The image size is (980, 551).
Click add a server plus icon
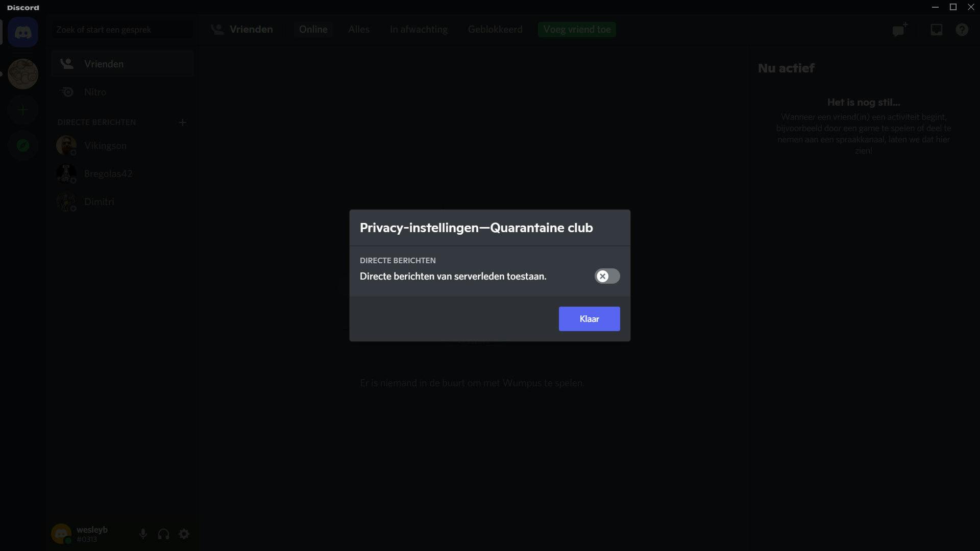coord(23,110)
